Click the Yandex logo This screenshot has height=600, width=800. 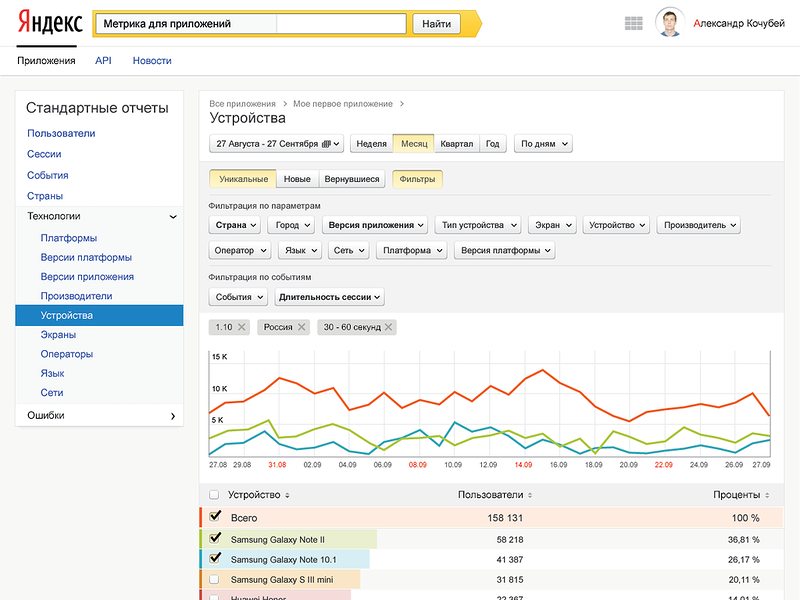pyautogui.click(x=49, y=24)
